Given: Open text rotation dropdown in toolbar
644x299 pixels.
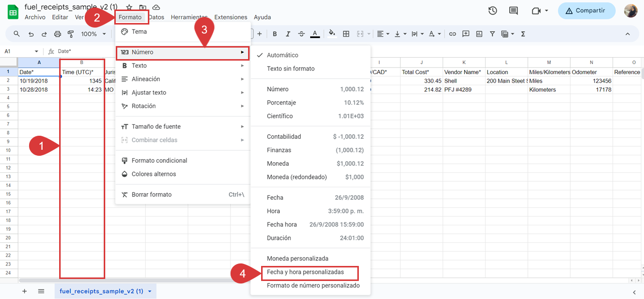Looking at the screenshot, I should [435, 34].
